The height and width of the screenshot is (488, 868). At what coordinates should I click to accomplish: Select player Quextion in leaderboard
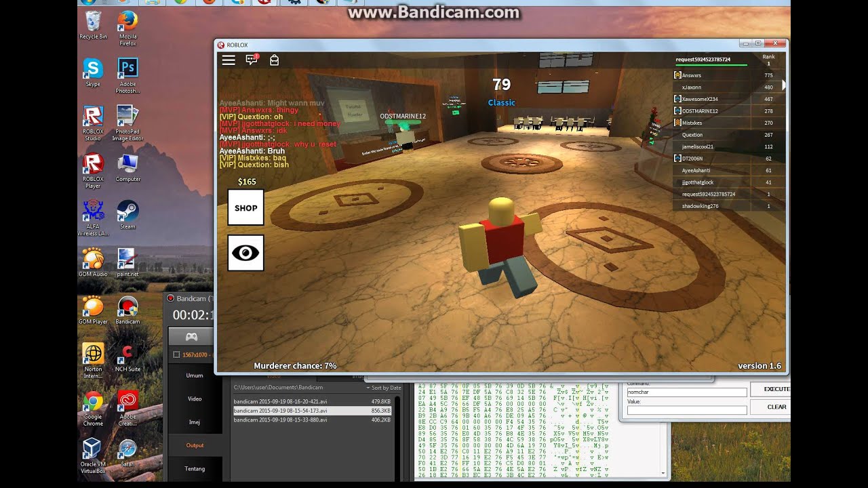[x=729, y=135]
